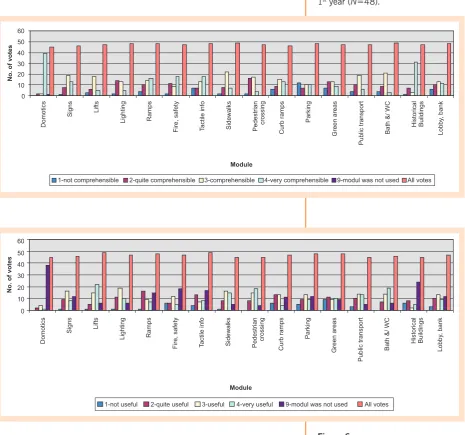Screen dimensions: 465x435
Task: Click the '4-very useful' legend color box
Action: pyautogui.click(x=232, y=404)
